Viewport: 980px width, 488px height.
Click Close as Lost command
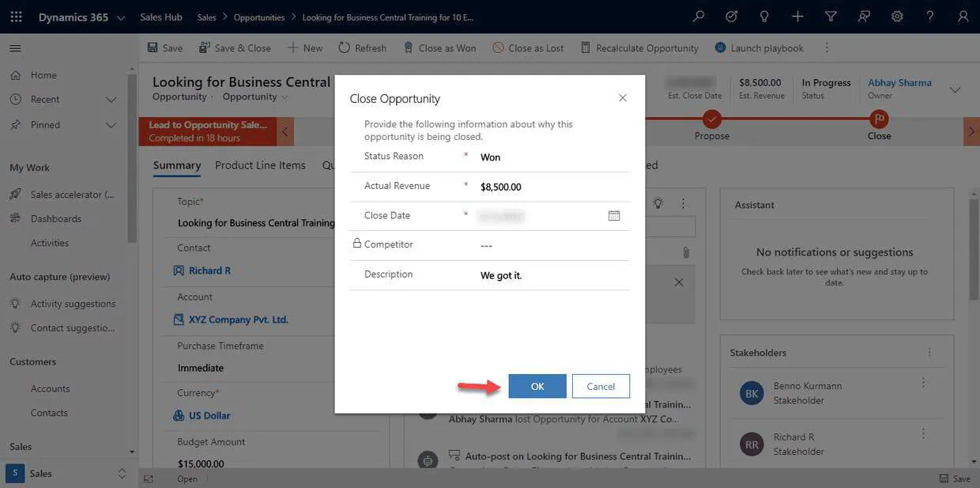[528, 48]
